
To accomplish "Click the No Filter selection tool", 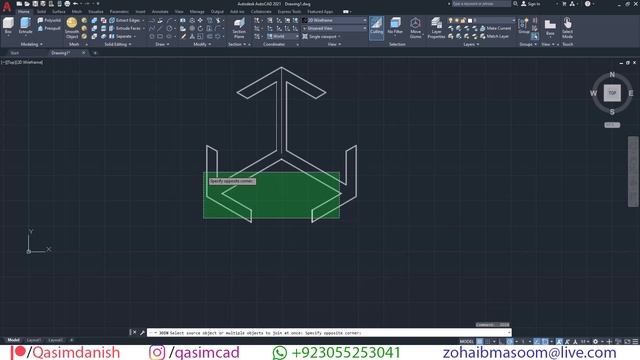I will (x=395, y=26).
